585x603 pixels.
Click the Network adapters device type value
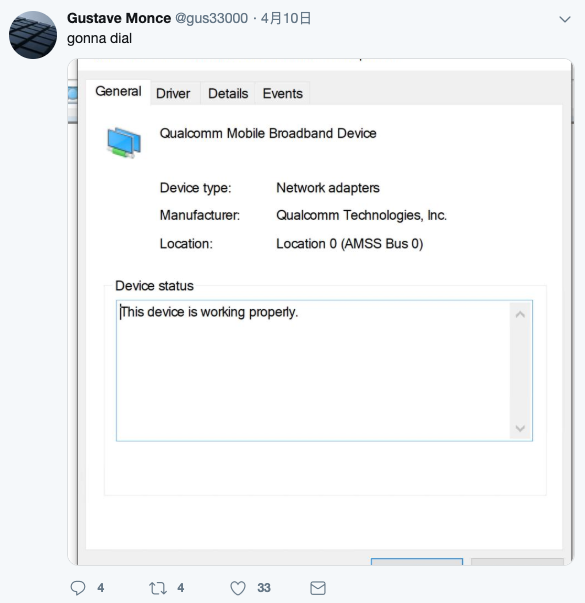pyautogui.click(x=328, y=188)
